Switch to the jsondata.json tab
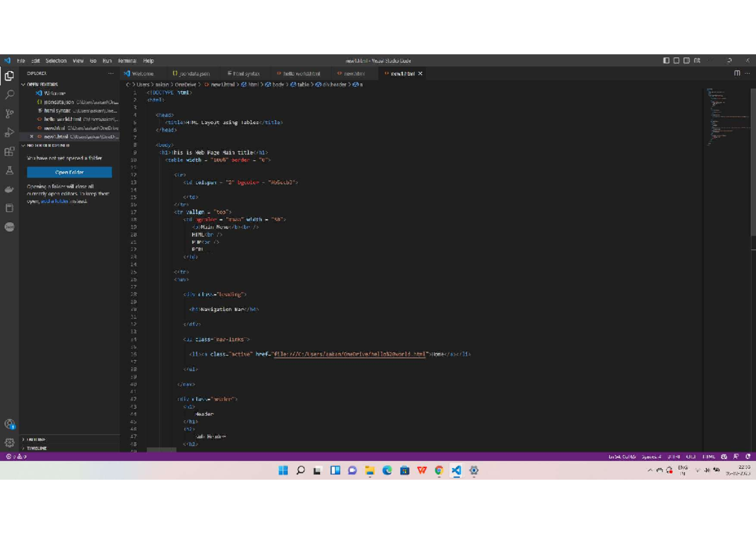The width and height of the screenshot is (756, 534). (191, 74)
